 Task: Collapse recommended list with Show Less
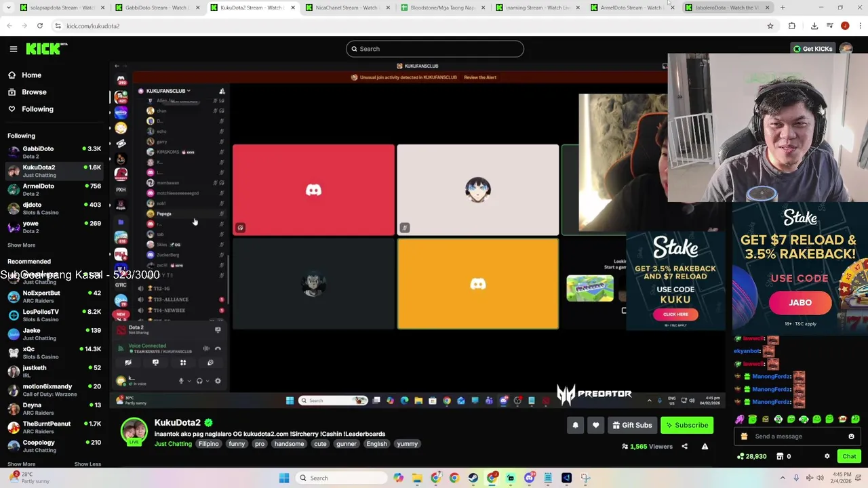87,464
